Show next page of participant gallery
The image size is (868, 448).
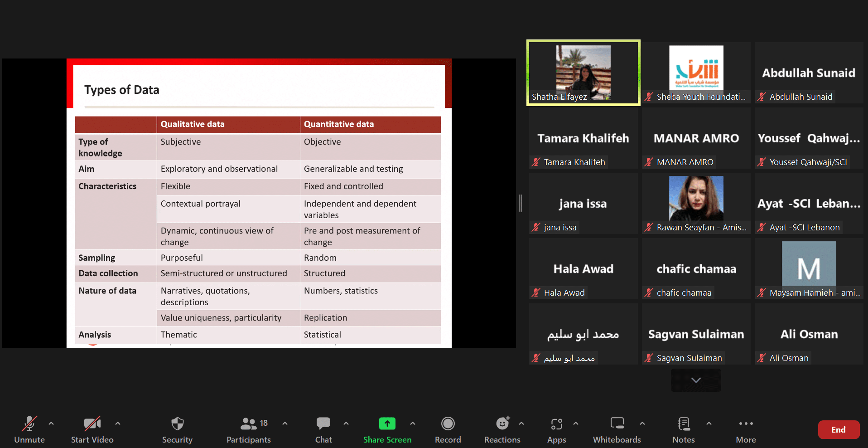tap(696, 380)
